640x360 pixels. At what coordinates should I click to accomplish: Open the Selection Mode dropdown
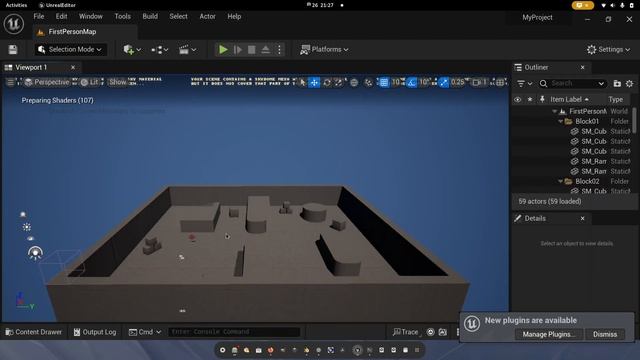coord(70,49)
